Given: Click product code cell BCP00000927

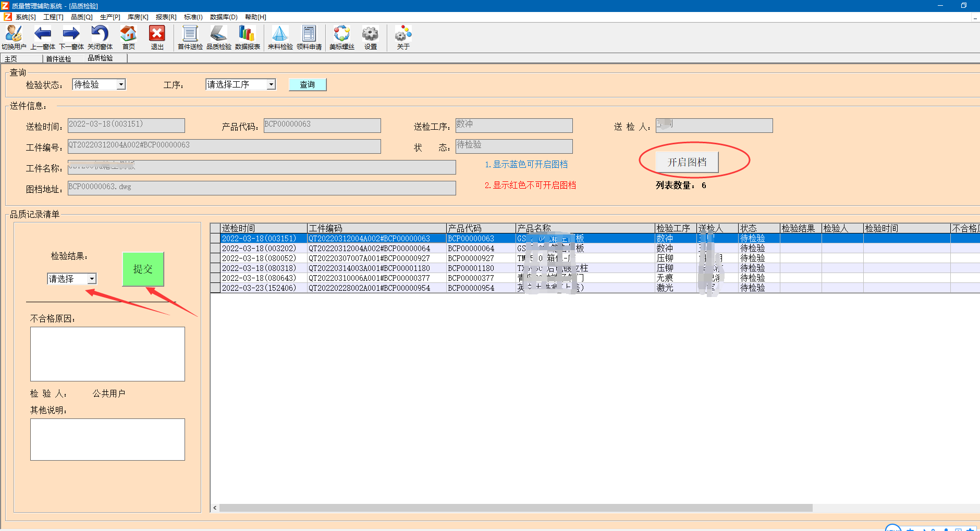Looking at the screenshot, I should click(x=481, y=258).
